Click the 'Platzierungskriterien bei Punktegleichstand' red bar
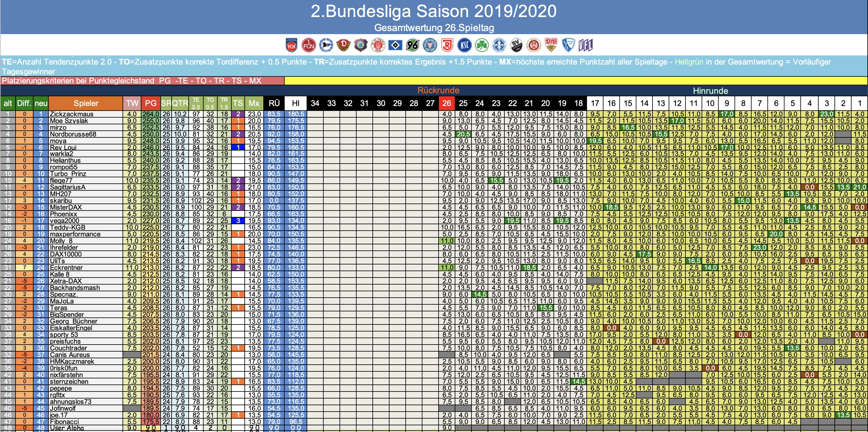The height and width of the screenshot is (432, 868). tap(143, 81)
